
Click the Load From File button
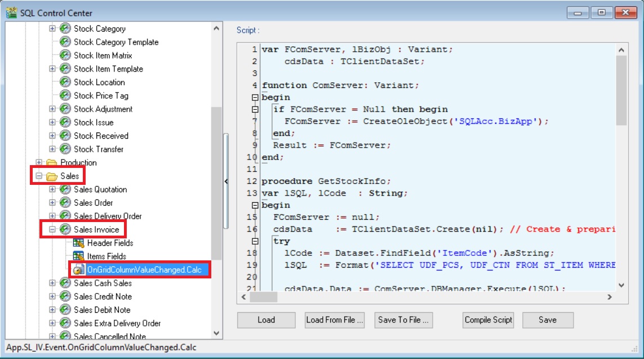[335, 320]
